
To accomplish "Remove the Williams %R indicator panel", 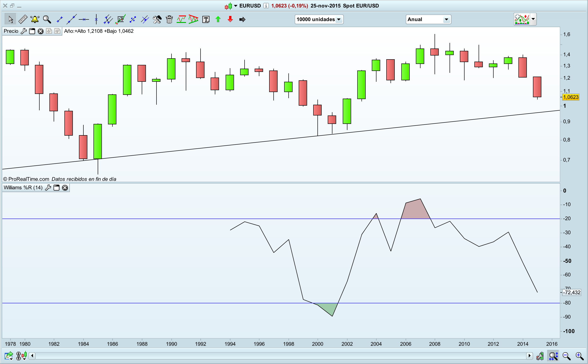I will click(65, 188).
